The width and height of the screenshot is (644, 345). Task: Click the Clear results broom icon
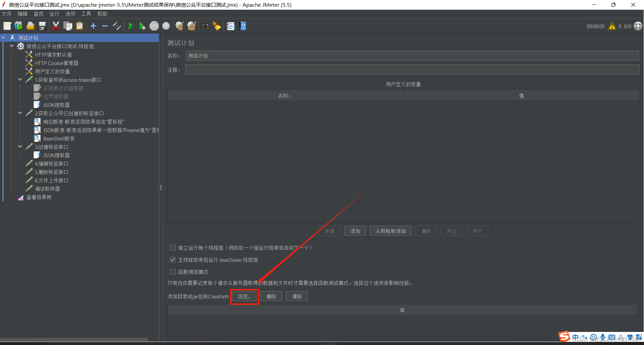coord(179,26)
